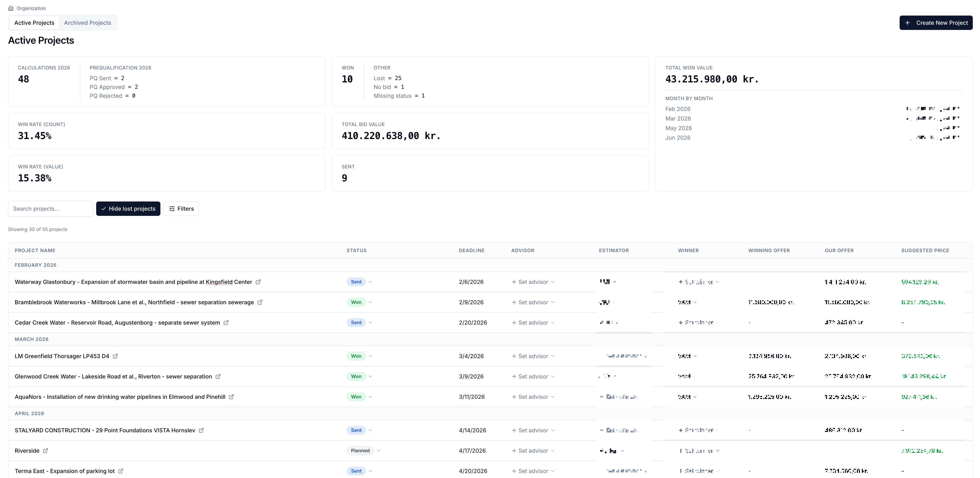
Task: Open Set advisor dropdown for AquaNors
Action: coord(533,397)
